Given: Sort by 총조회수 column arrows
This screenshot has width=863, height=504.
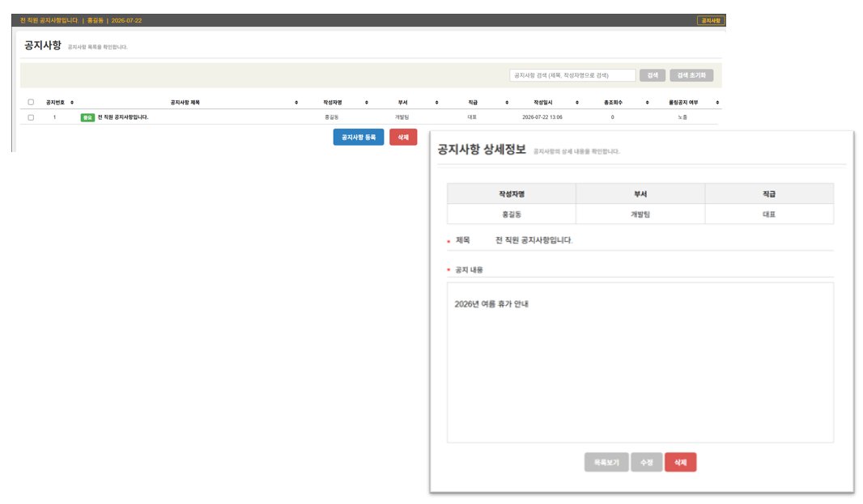Looking at the screenshot, I should 648,103.
